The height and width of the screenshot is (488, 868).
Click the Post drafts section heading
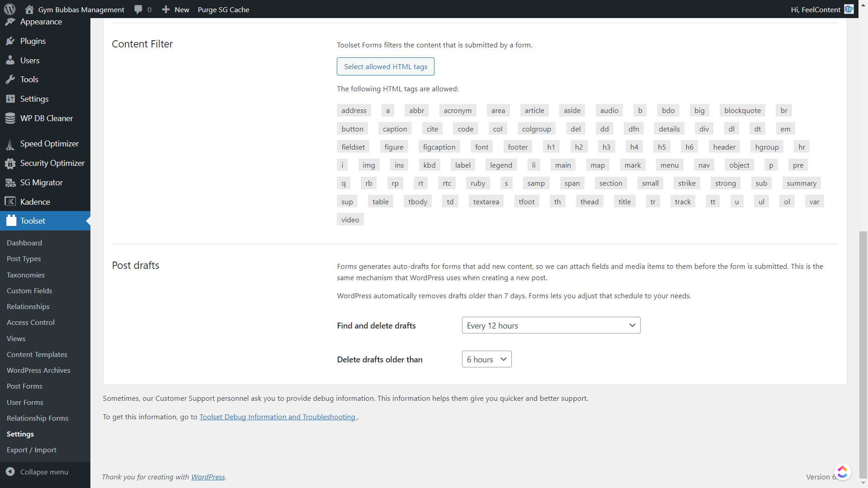pyautogui.click(x=136, y=265)
